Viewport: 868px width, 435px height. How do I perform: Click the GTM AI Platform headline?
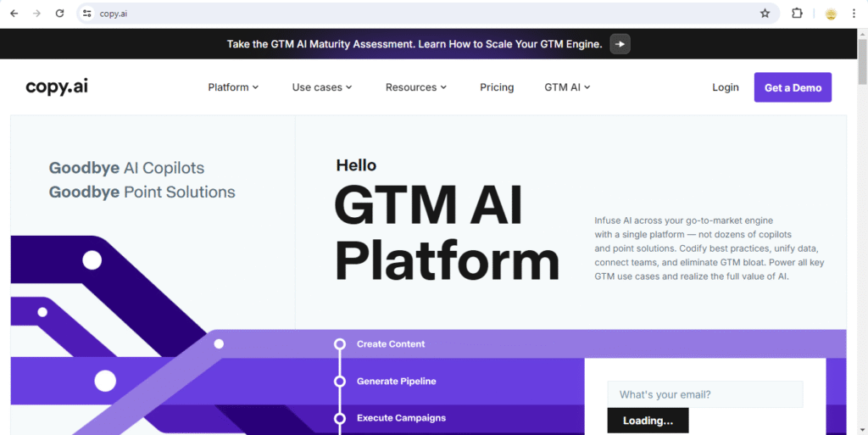[447, 232]
